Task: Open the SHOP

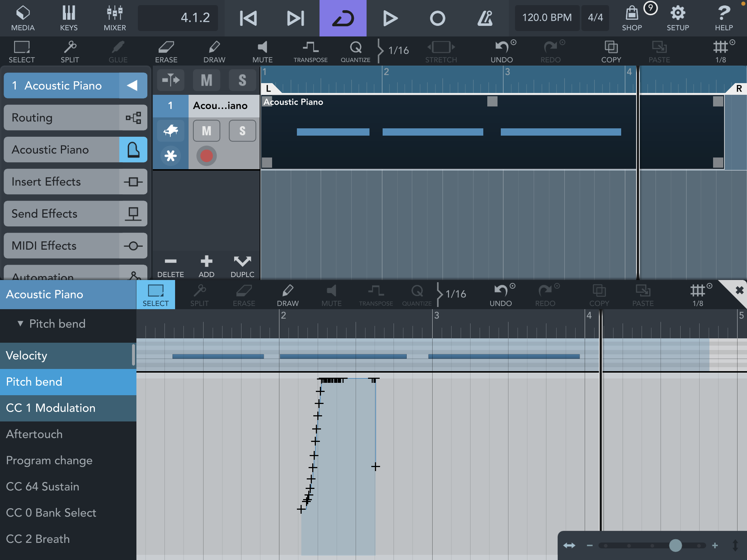Action: click(632, 18)
